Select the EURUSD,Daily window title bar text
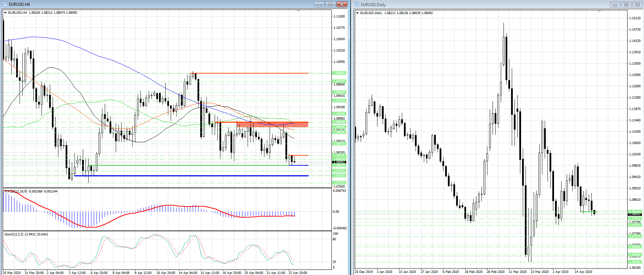 click(373, 5)
